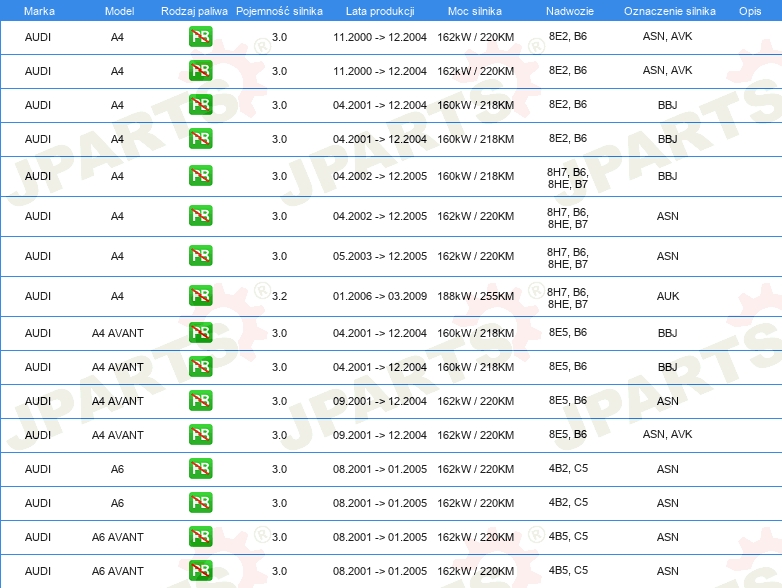Image resolution: width=782 pixels, height=588 pixels.
Task: Select 8E5, B6 cell in A4 AVANT ASN-only row
Action: (568, 400)
